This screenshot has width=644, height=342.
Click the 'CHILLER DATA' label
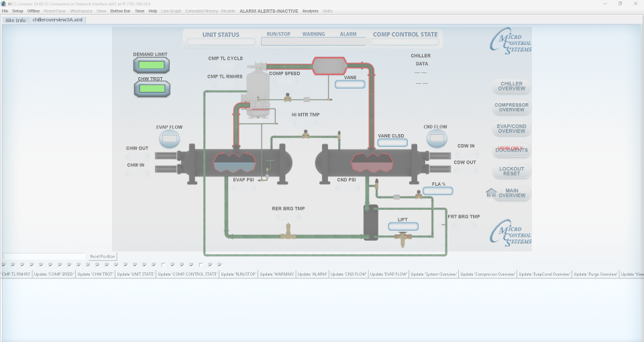click(421, 60)
